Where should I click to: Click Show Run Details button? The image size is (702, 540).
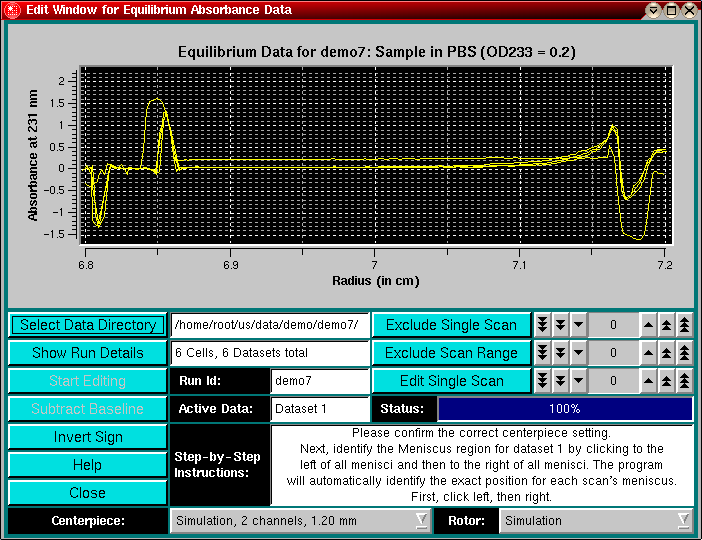(x=88, y=353)
